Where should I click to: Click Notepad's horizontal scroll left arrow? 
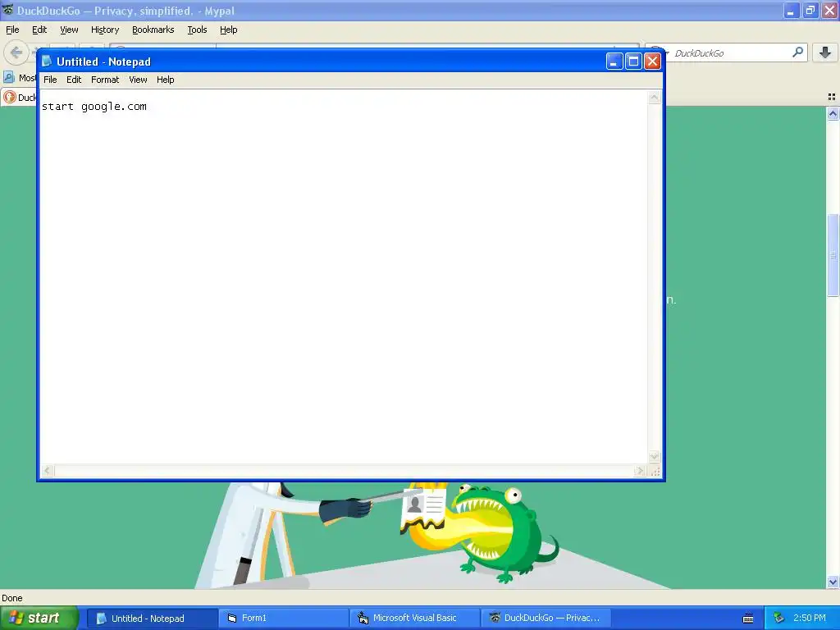[x=48, y=471]
